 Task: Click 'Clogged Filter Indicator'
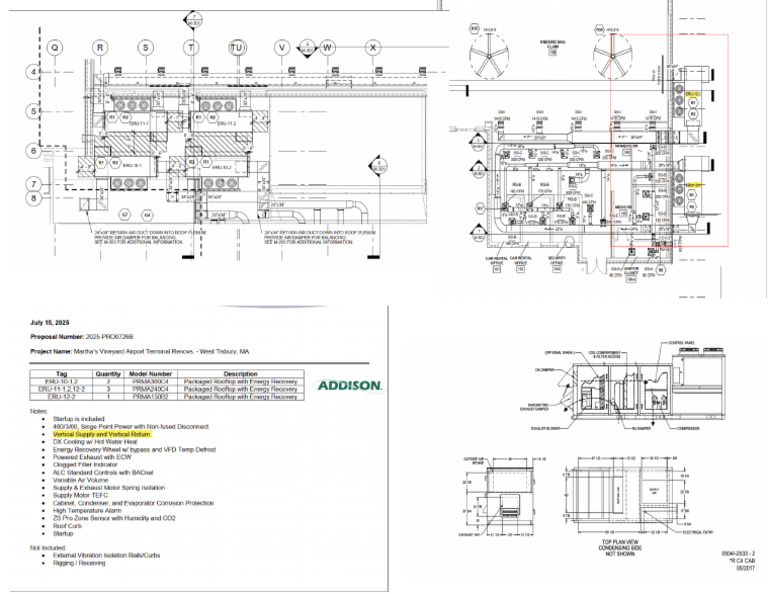pos(85,465)
